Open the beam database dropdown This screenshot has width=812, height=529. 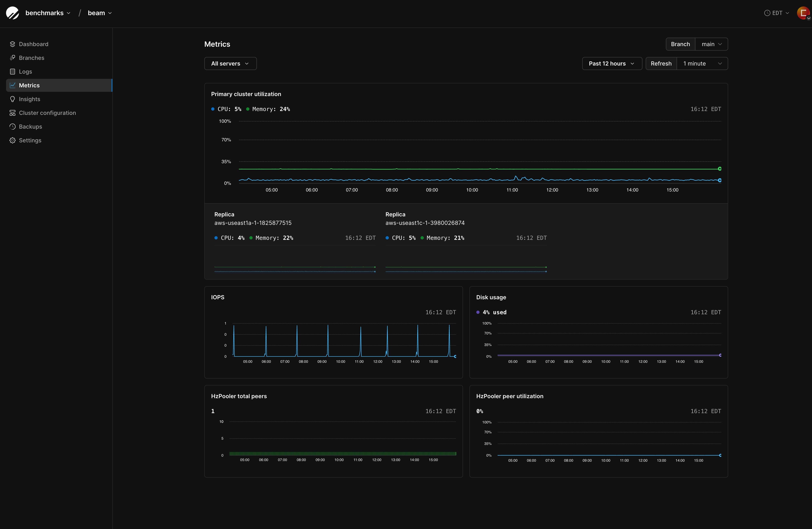tap(100, 13)
